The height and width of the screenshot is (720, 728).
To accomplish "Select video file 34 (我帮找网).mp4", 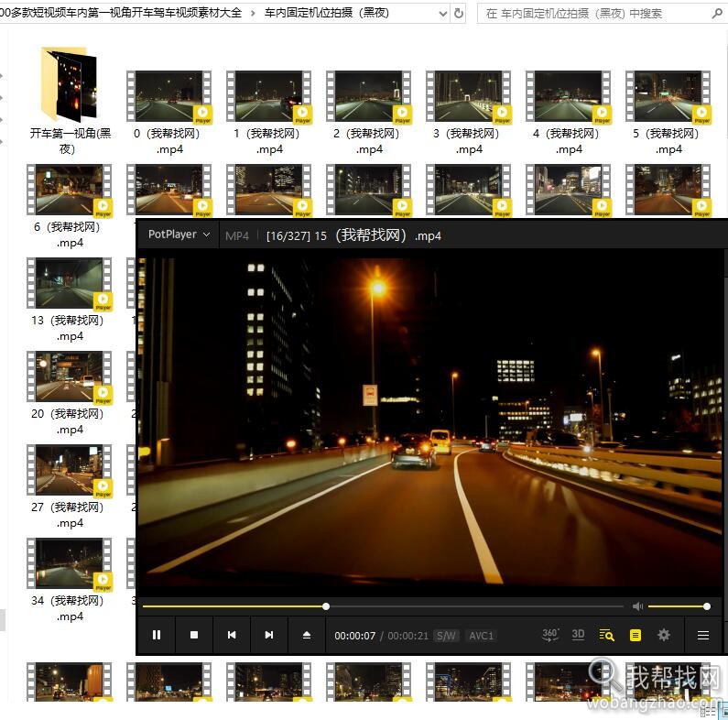I will coord(70,580).
